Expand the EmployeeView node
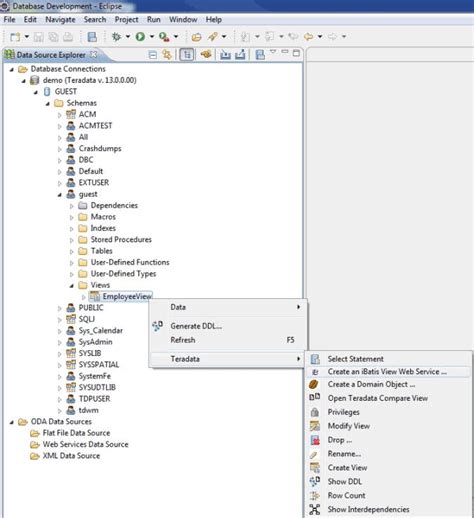 pos(84,297)
